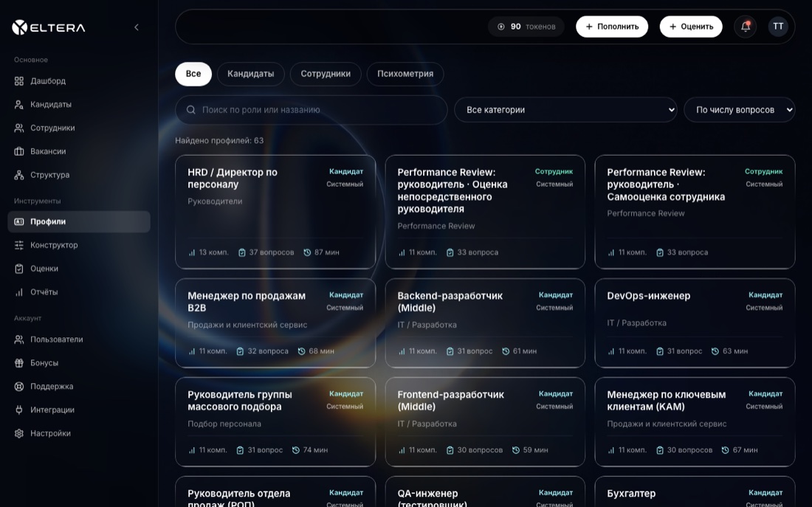Click the competency bars icon by 13 комп.

(192, 252)
